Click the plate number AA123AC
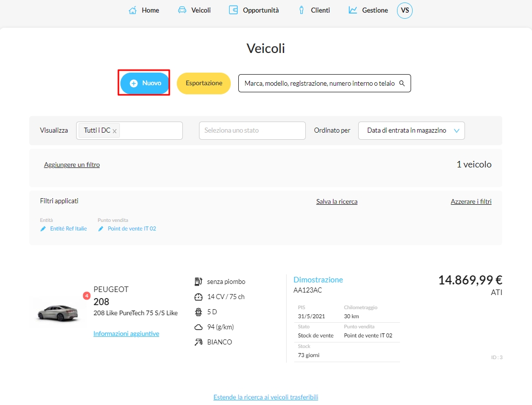 tap(308, 290)
